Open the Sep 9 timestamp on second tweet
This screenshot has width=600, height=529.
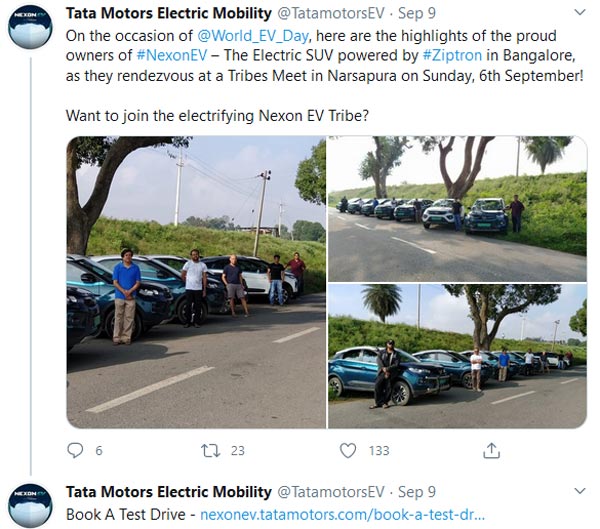click(416, 492)
